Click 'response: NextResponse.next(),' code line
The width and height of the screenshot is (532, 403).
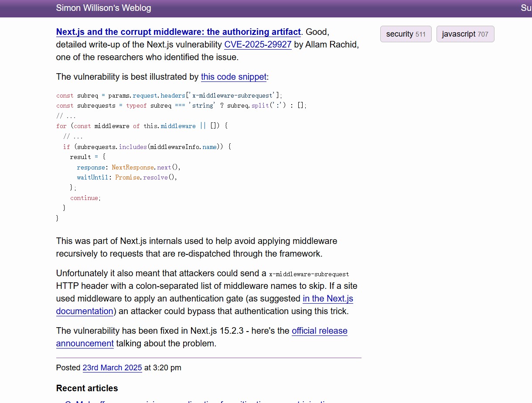click(x=129, y=167)
